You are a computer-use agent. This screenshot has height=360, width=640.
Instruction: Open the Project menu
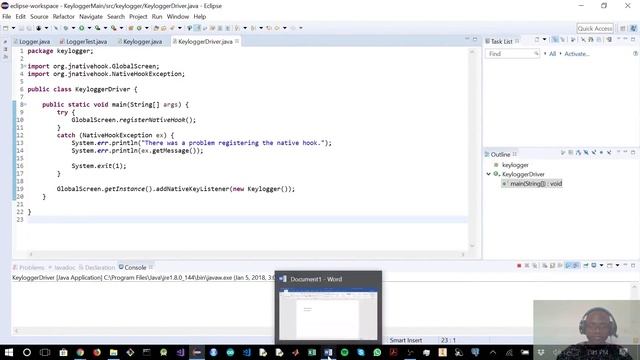(138, 17)
